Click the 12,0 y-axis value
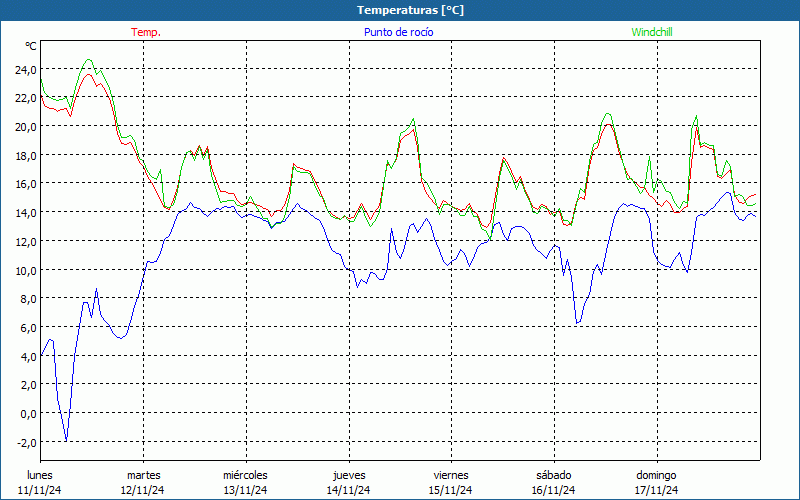Viewport: 800px width, 500px height. (x=26, y=242)
